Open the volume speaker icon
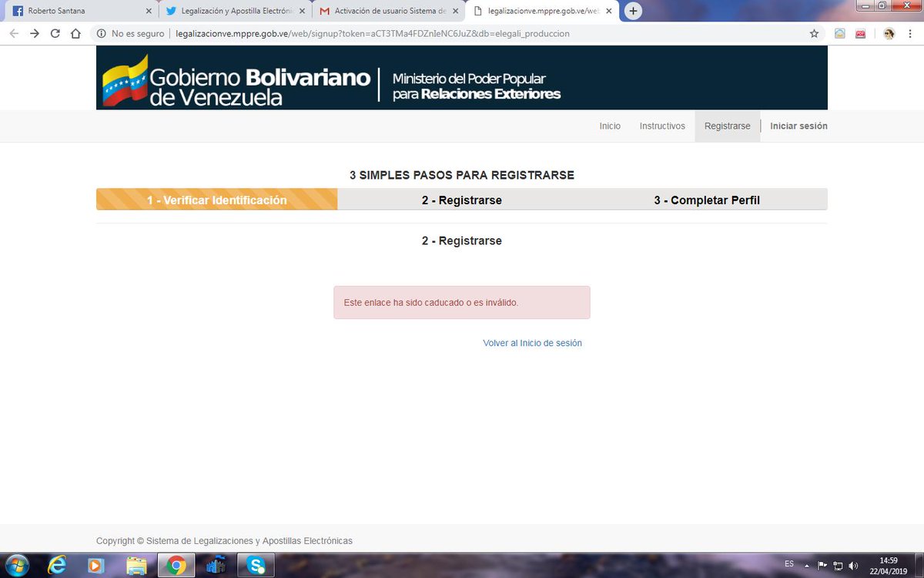924x578 pixels. pyautogui.click(x=852, y=566)
